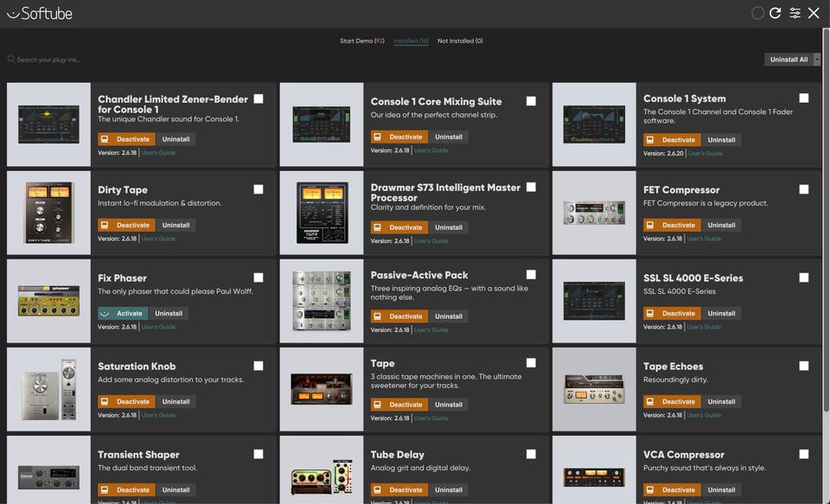Click the Tape Echoes thumbnail
This screenshot has width=830, height=504.
click(x=594, y=389)
